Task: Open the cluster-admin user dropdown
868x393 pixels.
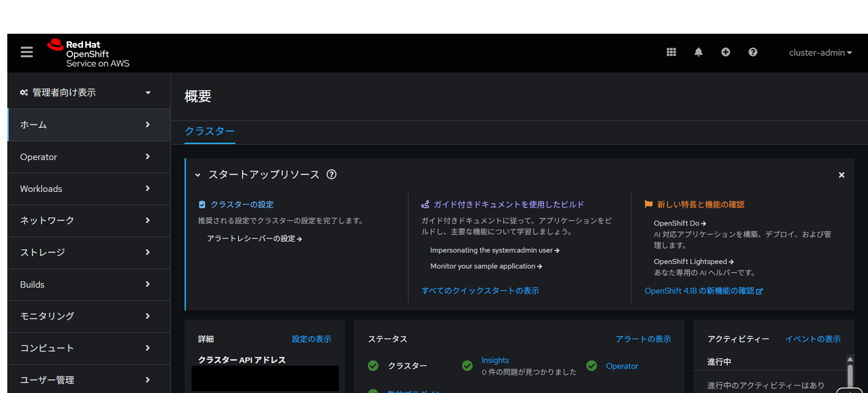Action: [820, 53]
